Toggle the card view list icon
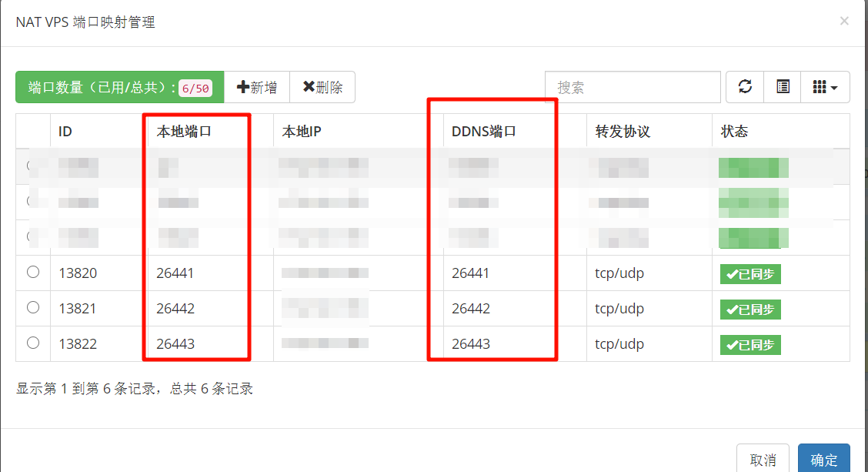This screenshot has height=472, width=868. (782, 87)
